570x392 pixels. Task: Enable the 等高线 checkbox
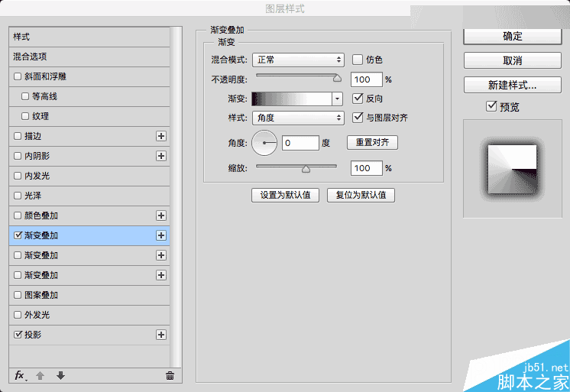25,96
